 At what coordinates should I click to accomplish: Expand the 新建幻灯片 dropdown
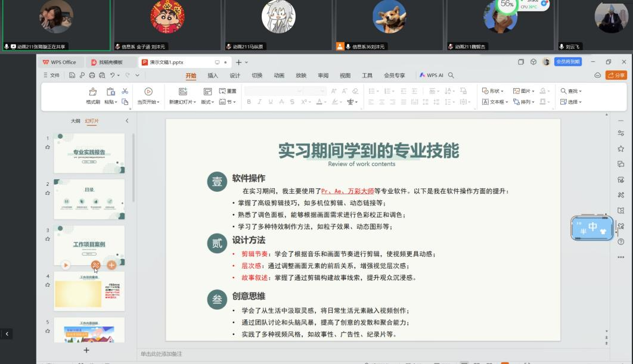click(x=182, y=102)
